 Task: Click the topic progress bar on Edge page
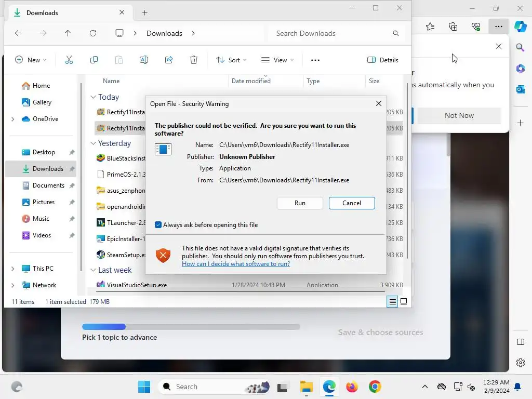click(191, 327)
